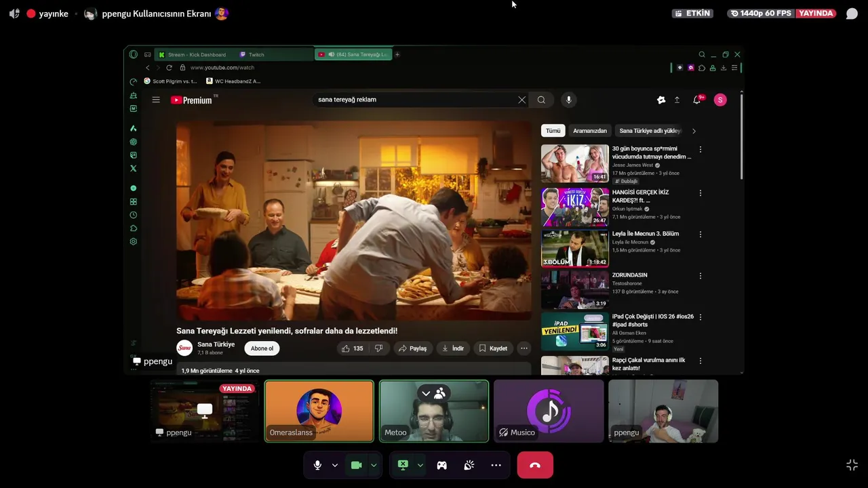Open the soundboard icon in call bar

pyautogui.click(x=469, y=465)
